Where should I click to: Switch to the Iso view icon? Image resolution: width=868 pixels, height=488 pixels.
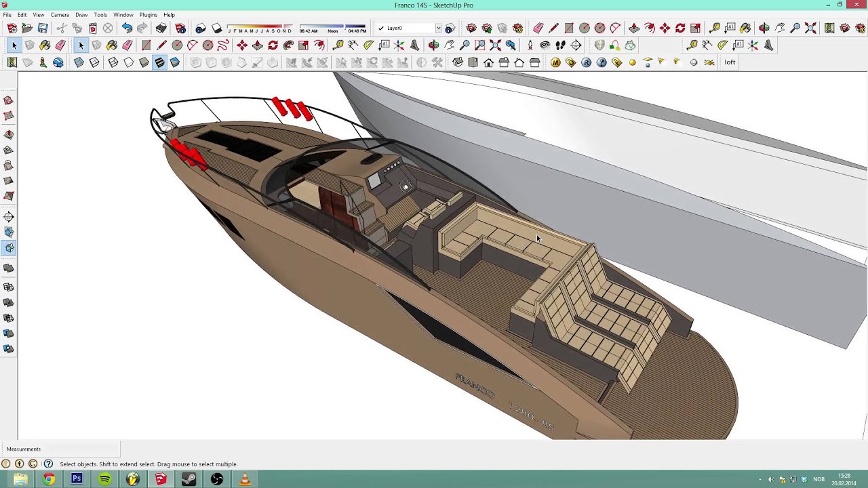click(x=458, y=62)
